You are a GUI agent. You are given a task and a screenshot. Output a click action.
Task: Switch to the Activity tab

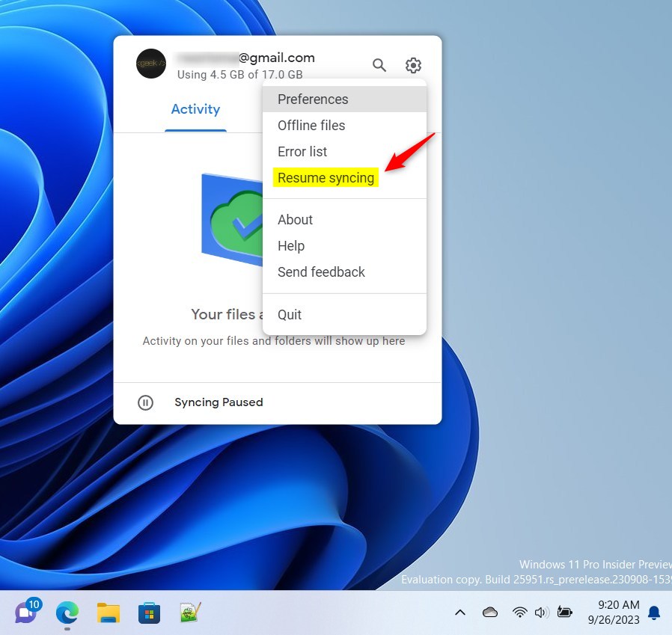click(195, 110)
